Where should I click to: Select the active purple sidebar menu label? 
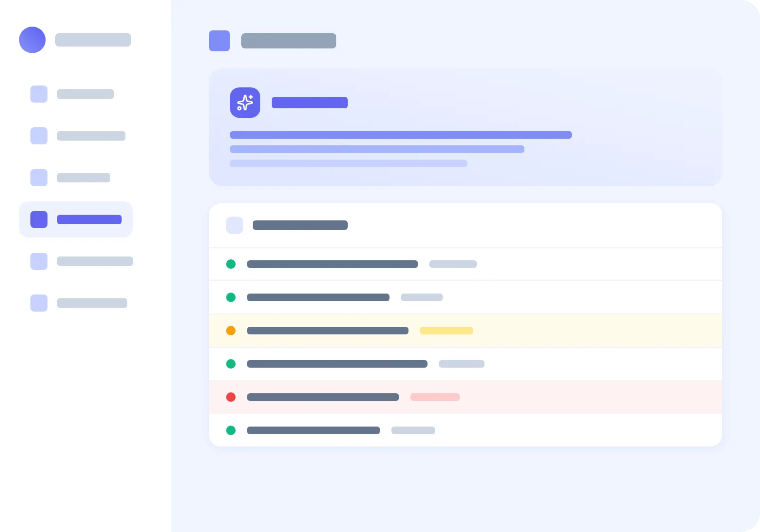89,219
